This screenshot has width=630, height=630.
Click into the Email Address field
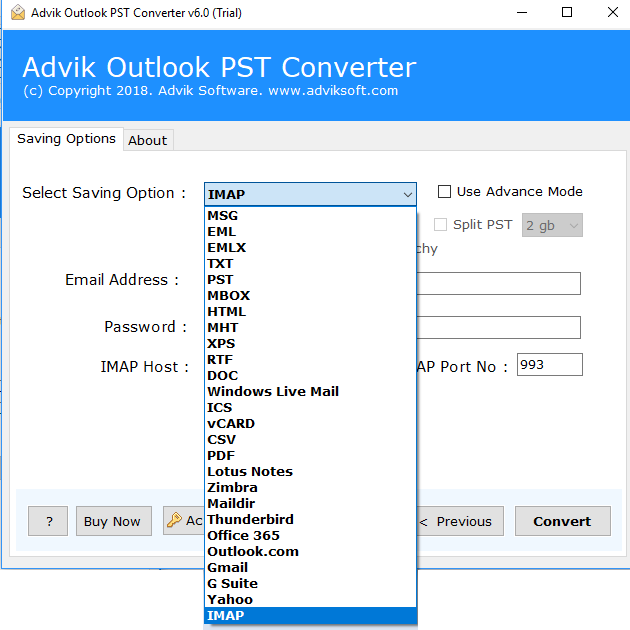499,284
